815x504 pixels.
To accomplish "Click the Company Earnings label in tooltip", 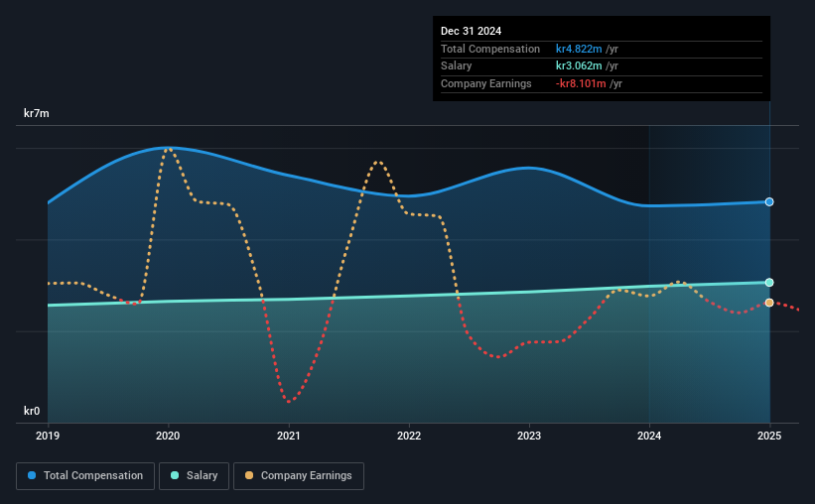I will tap(486, 83).
